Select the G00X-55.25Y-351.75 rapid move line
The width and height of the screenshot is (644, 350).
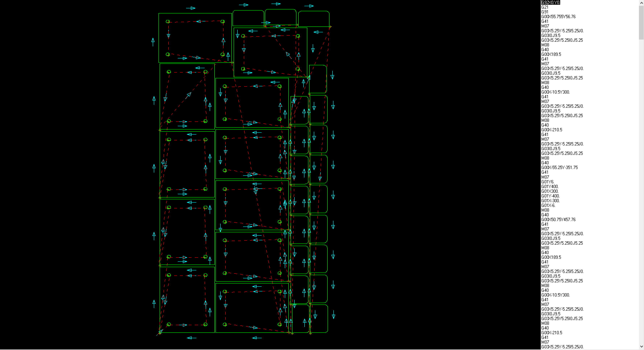(559, 168)
